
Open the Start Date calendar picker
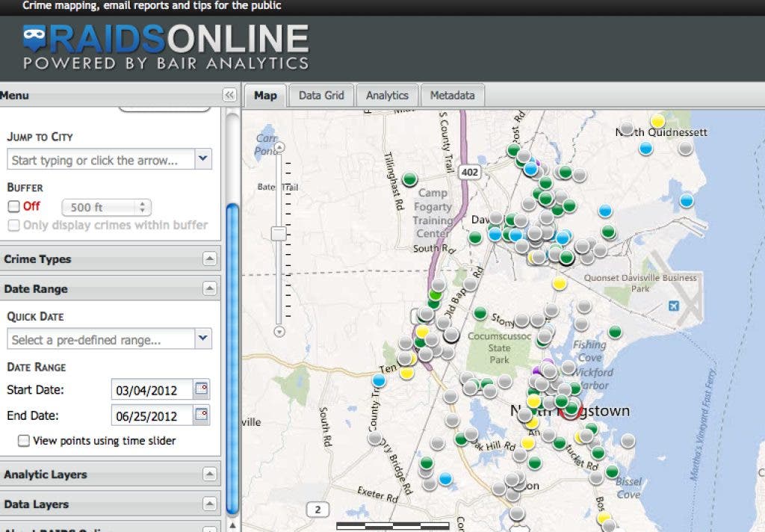pyautogui.click(x=202, y=389)
